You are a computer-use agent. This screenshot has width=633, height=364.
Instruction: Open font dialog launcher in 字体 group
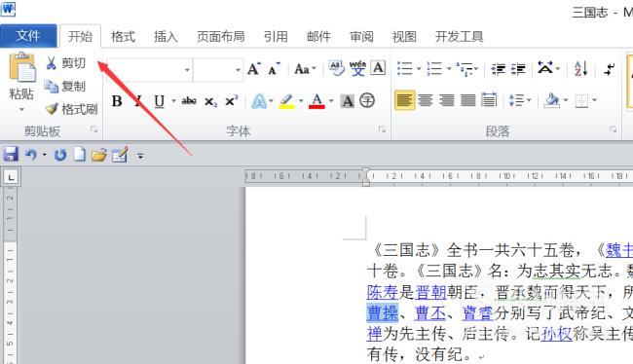click(x=382, y=129)
